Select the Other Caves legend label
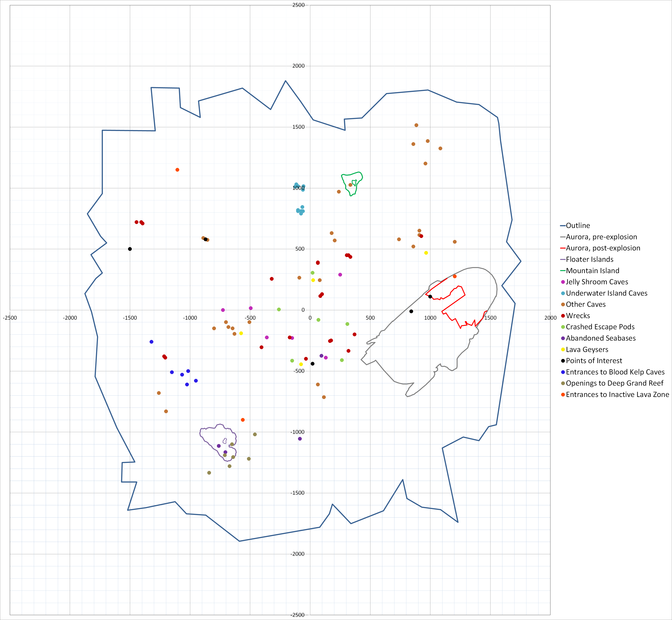The width and height of the screenshot is (672, 620). point(586,304)
